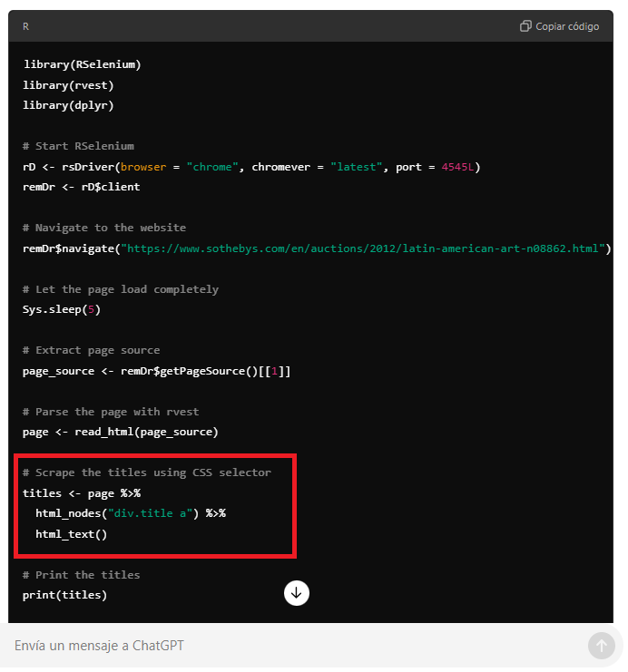Click the send message arrow button

pyautogui.click(x=601, y=646)
